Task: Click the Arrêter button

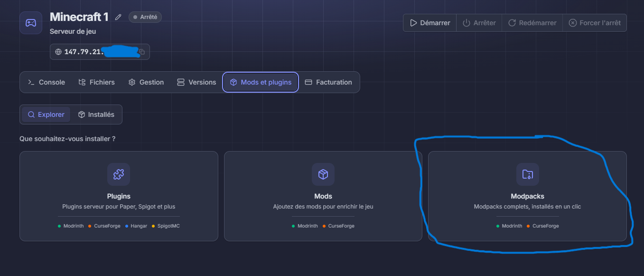Action: pyautogui.click(x=479, y=23)
